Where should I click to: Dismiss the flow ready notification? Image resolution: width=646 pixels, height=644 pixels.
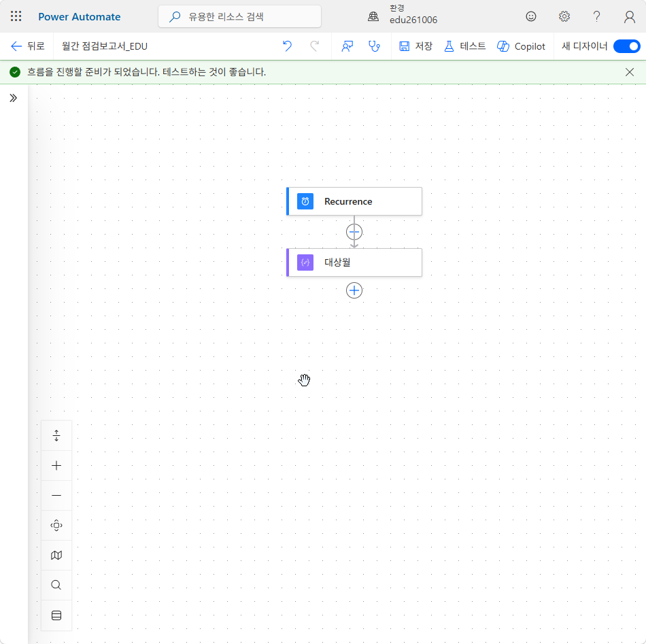pyautogui.click(x=630, y=72)
